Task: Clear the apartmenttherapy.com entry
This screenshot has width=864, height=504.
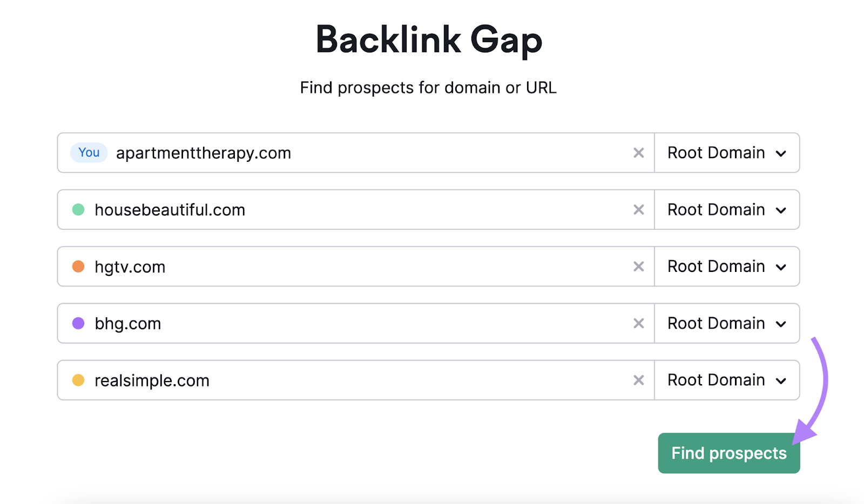Action: point(639,153)
